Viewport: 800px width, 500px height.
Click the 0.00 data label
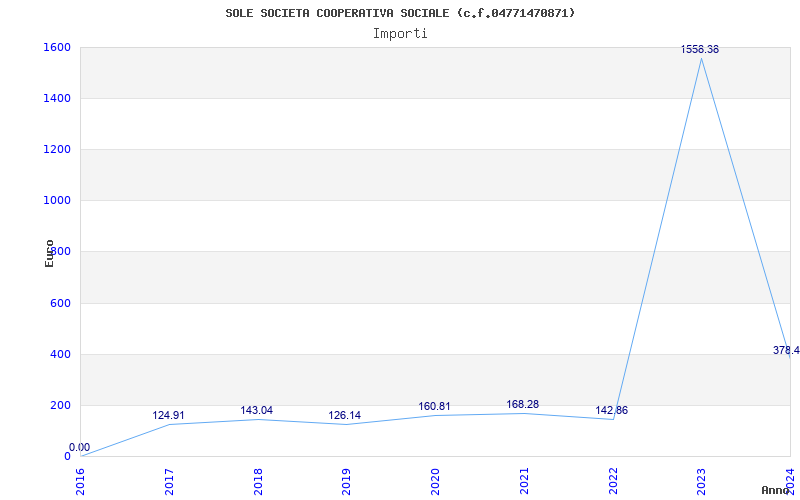click(80, 447)
